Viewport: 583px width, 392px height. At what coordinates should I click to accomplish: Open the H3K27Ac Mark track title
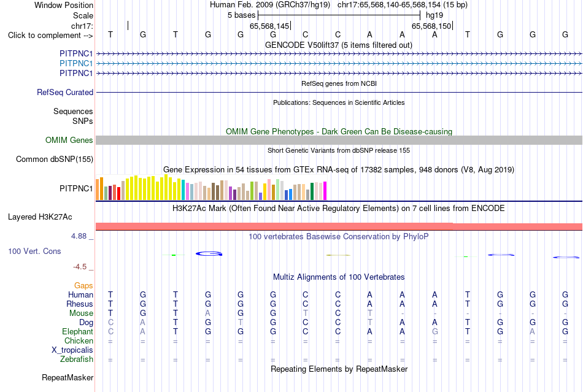pyautogui.click(x=339, y=208)
